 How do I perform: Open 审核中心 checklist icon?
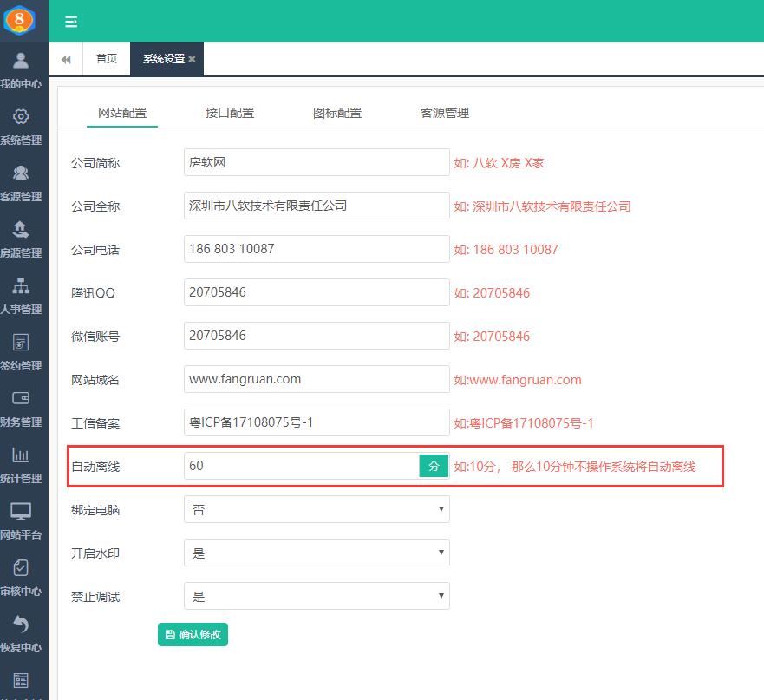[x=21, y=568]
